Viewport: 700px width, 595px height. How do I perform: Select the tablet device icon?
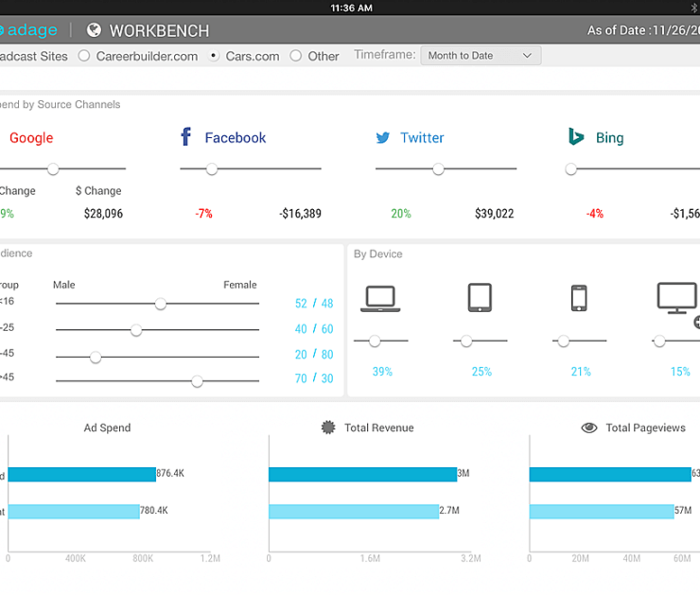[x=480, y=297]
